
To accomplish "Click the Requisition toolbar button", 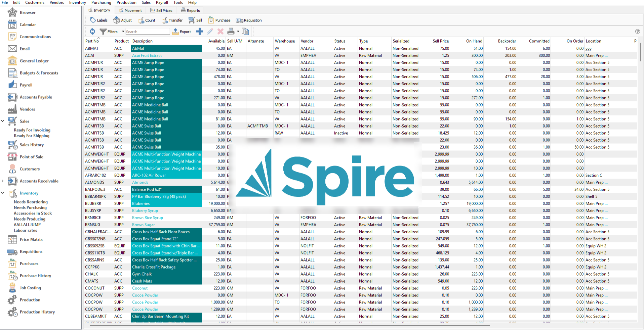I will coord(249,20).
